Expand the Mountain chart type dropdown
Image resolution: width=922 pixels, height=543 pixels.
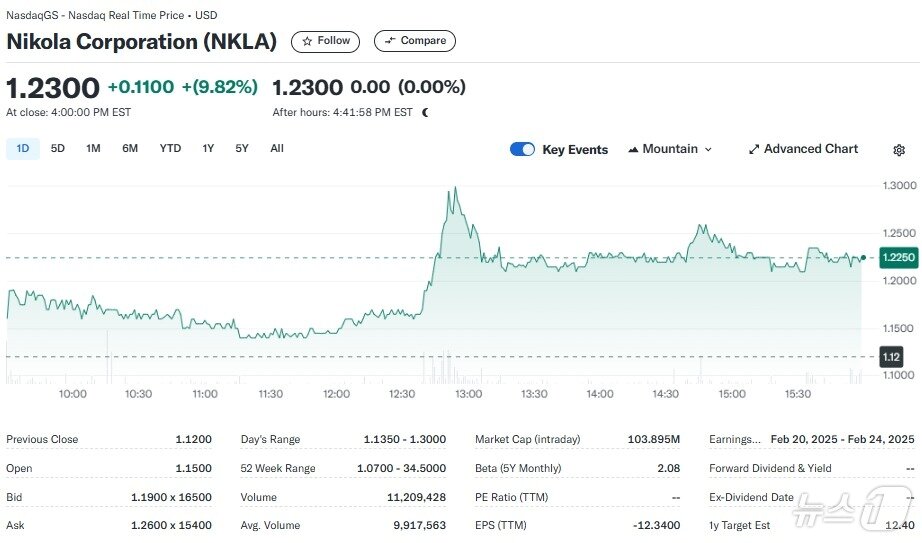(x=670, y=149)
